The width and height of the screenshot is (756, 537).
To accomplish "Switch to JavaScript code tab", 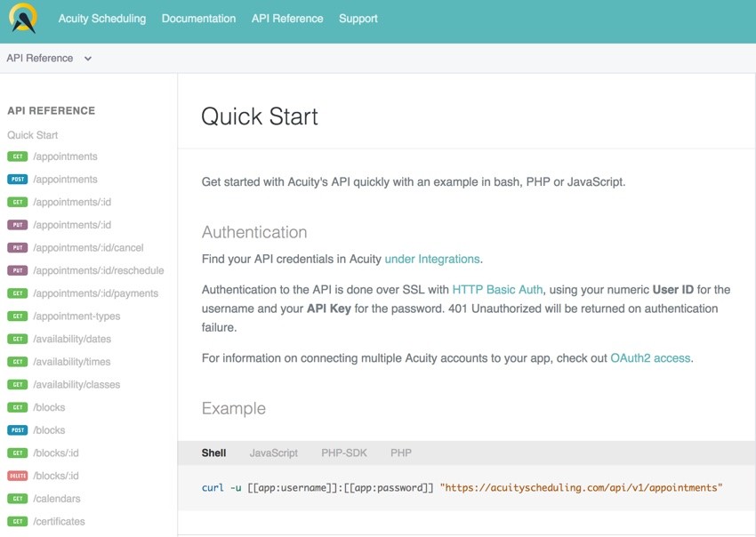I will point(273,453).
